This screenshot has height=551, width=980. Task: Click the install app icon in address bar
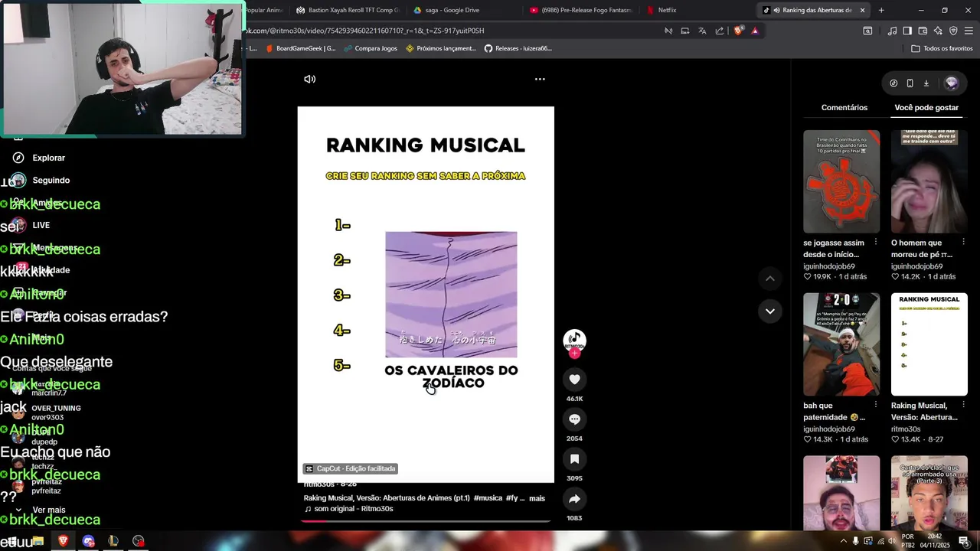pyautogui.click(x=685, y=31)
